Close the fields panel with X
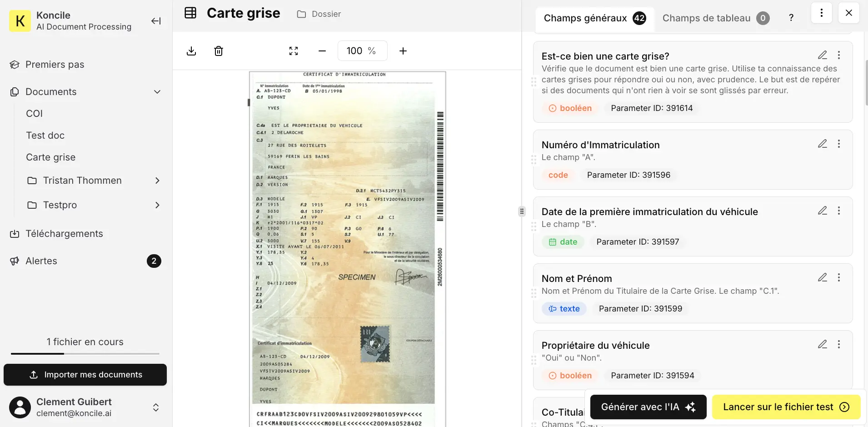Image resolution: width=868 pixels, height=427 pixels. (x=849, y=13)
